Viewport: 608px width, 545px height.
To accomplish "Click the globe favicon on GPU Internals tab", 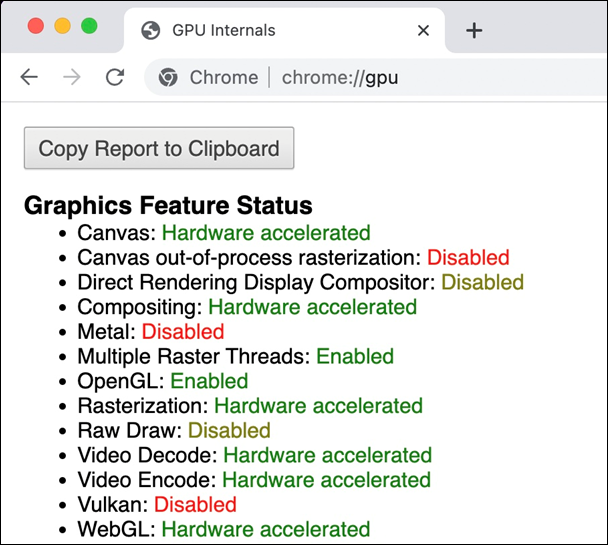I will point(150,30).
